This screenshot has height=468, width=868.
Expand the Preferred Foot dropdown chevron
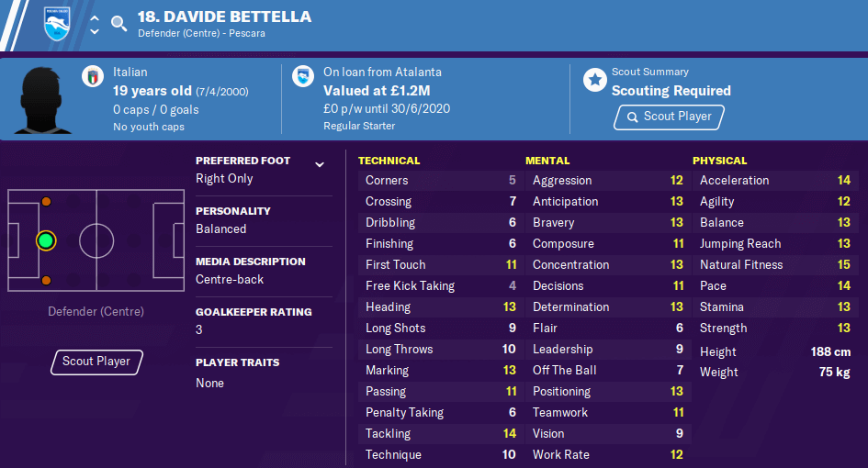[320, 164]
